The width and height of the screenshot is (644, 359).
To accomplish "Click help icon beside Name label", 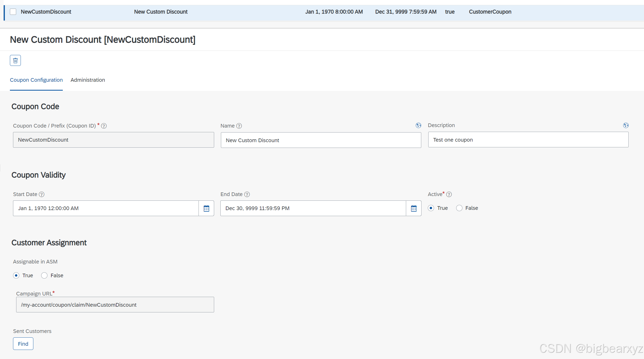I will [x=239, y=126].
